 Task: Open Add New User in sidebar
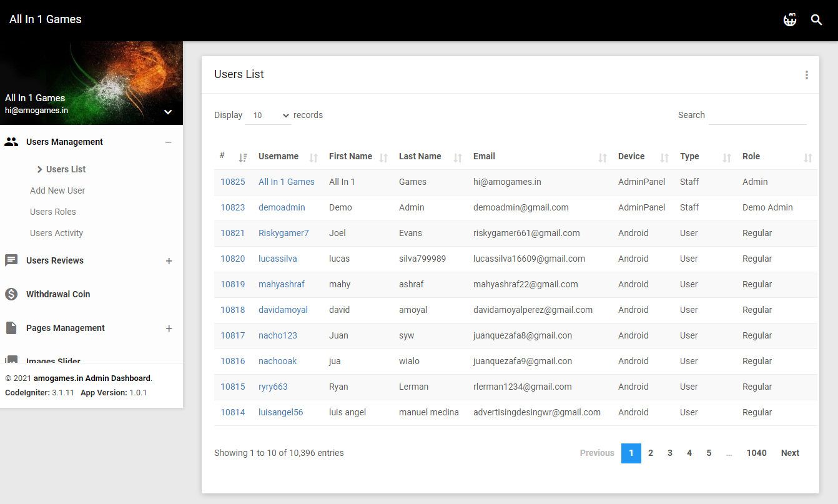coord(57,190)
